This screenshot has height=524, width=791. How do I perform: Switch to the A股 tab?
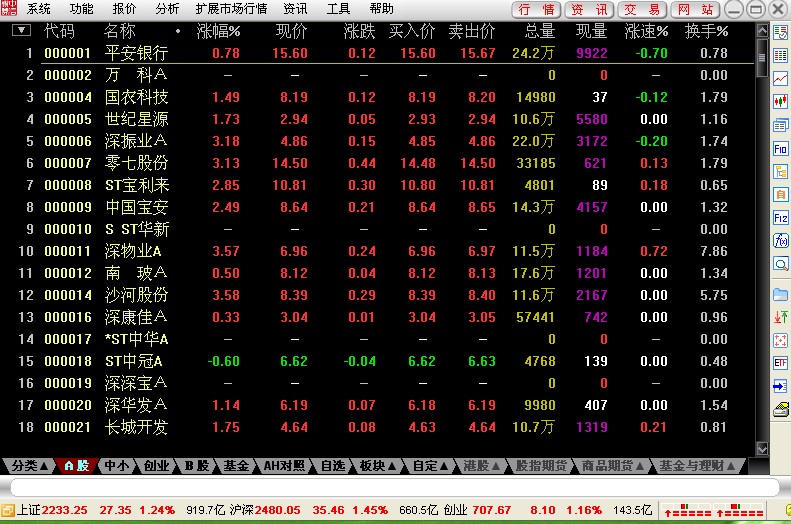[77, 466]
